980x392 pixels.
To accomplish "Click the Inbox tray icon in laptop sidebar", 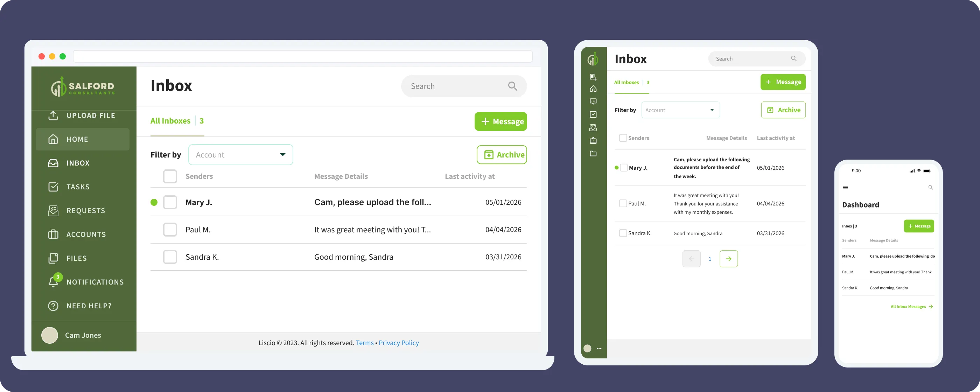I will tap(53, 163).
